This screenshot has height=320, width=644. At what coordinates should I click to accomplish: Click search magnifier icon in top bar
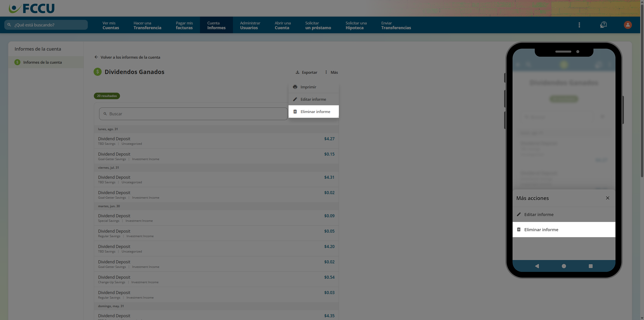[x=9, y=25]
